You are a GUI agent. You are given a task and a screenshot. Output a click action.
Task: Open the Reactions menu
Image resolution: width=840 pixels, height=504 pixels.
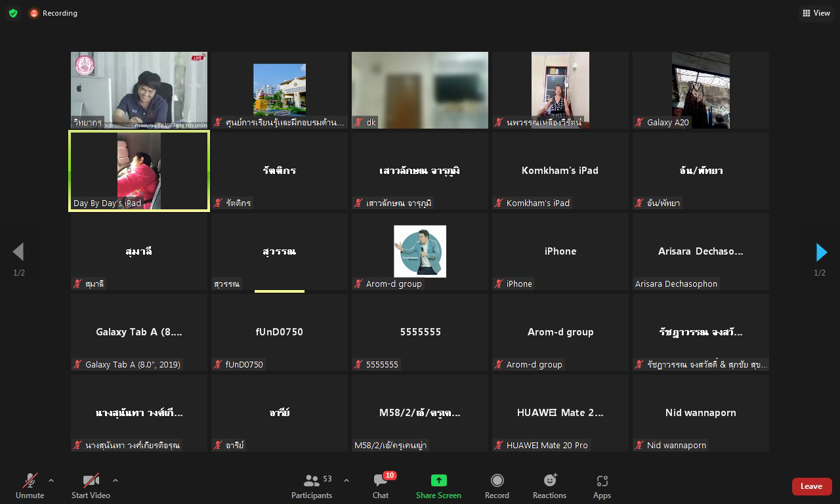point(549,486)
